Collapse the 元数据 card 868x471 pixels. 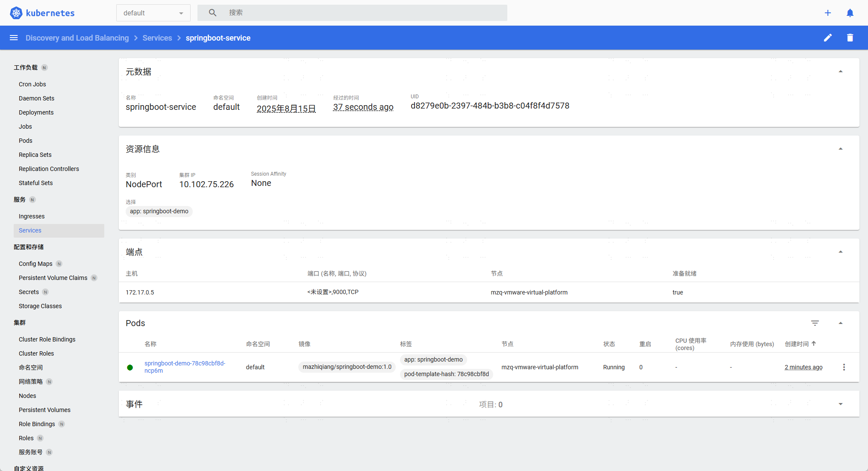tap(840, 71)
